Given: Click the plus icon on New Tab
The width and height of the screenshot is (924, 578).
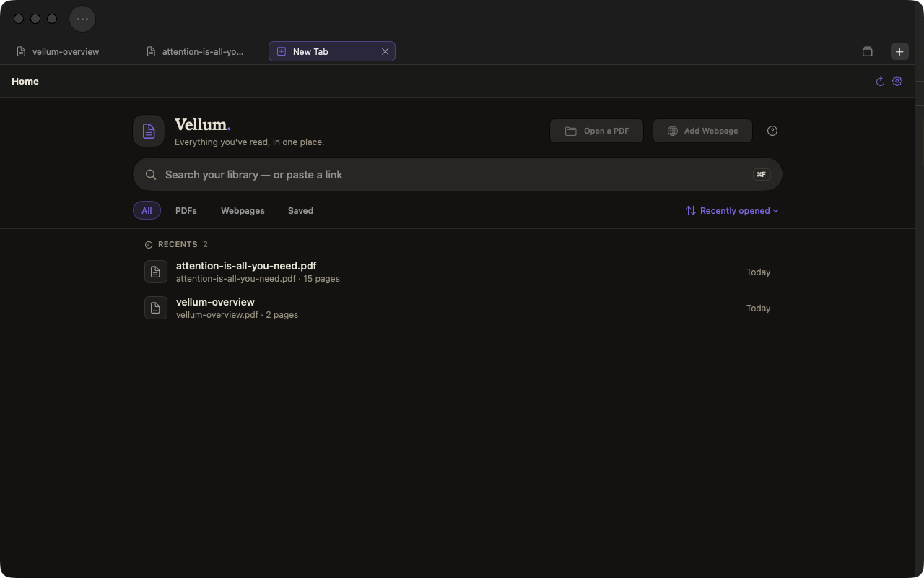Looking at the screenshot, I should click(282, 51).
